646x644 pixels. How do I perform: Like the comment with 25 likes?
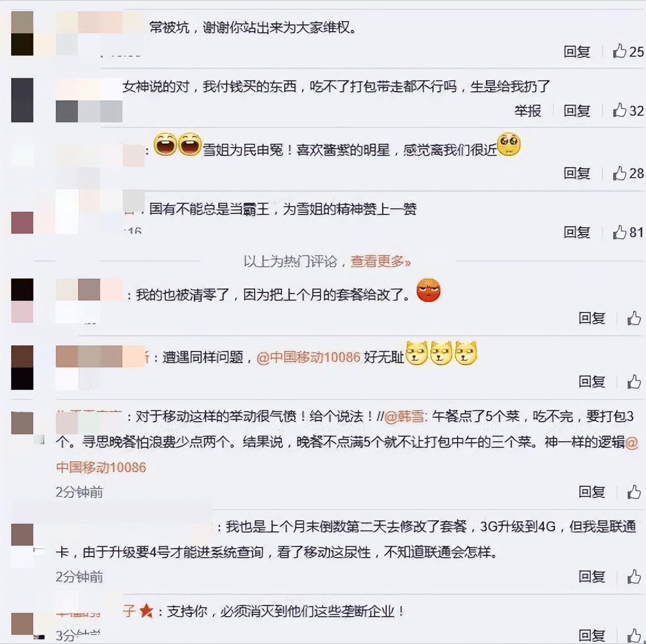(628, 51)
